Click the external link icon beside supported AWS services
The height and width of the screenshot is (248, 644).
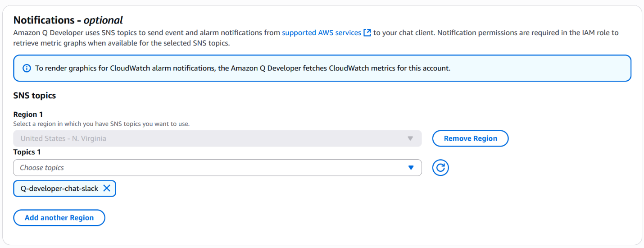(x=367, y=33)
